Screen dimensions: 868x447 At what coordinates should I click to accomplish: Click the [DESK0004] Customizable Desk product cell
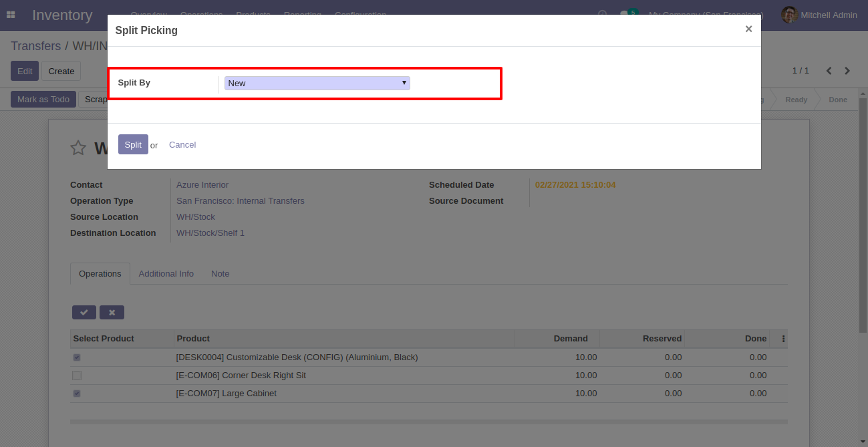coord(344,357)
